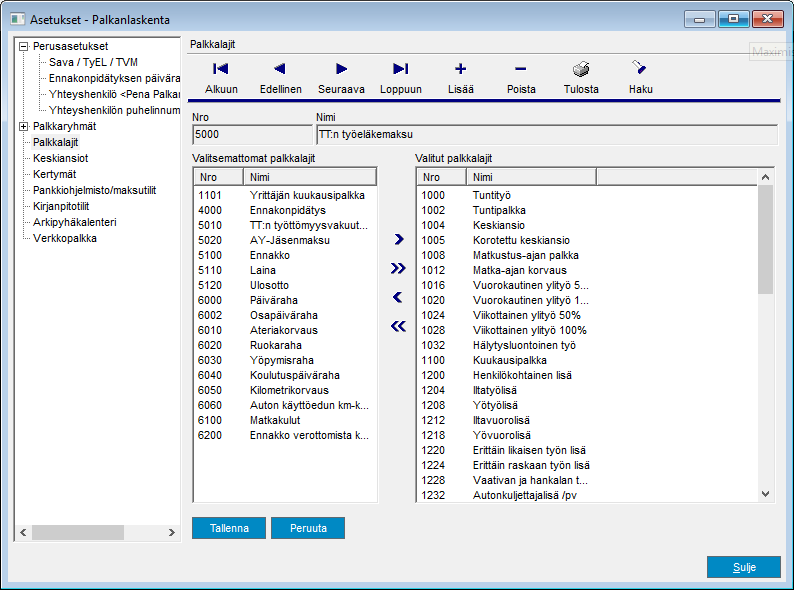
Task: Move selected item left with single arrow
Action: [398, 297]
